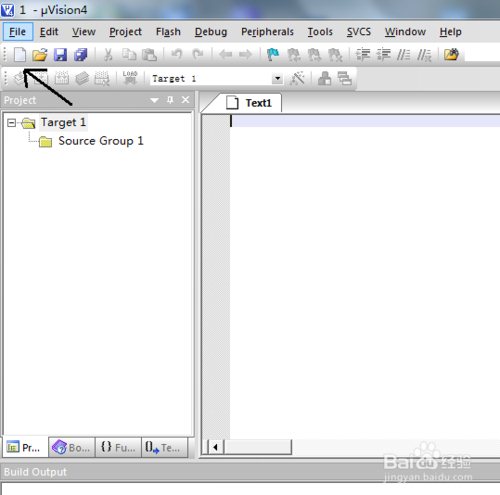Screen dimensions: 500x495
Task: Indent selected lines with the indent icon
Action: tap(363, 54)
